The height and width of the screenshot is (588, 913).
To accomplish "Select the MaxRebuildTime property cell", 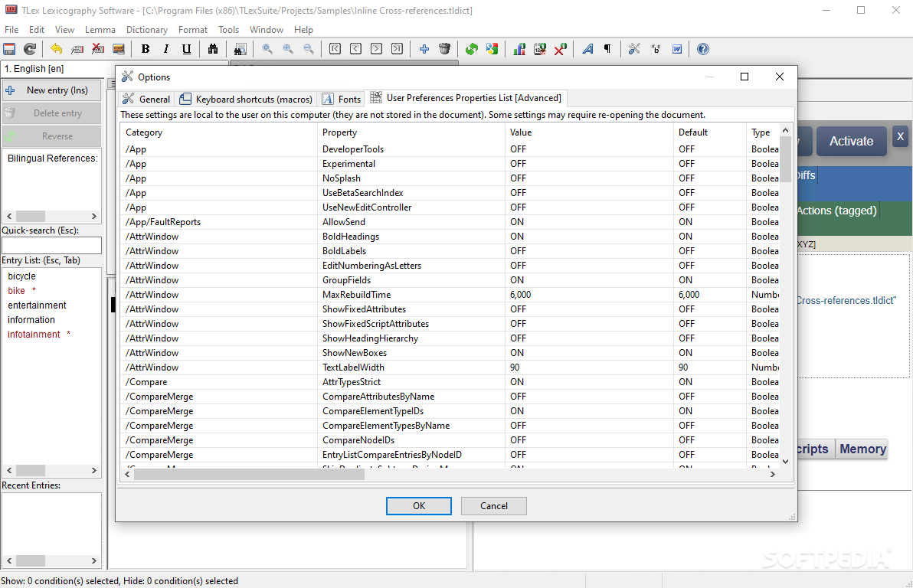I will coord(411,295).
